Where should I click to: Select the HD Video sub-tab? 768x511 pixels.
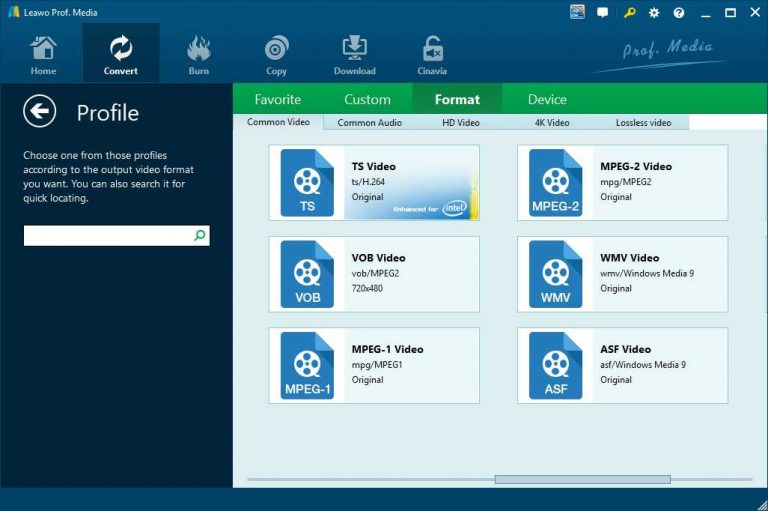[461, 123]
